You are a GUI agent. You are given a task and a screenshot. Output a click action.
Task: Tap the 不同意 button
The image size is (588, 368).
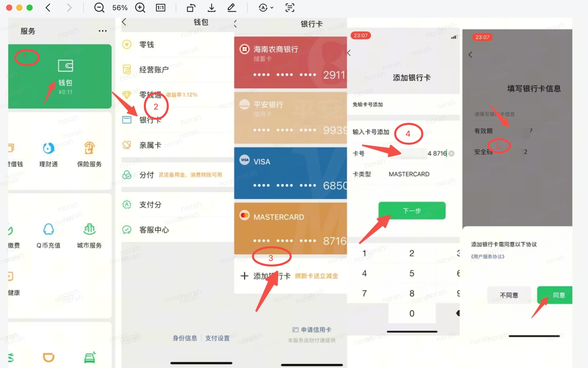click(509, 295)
